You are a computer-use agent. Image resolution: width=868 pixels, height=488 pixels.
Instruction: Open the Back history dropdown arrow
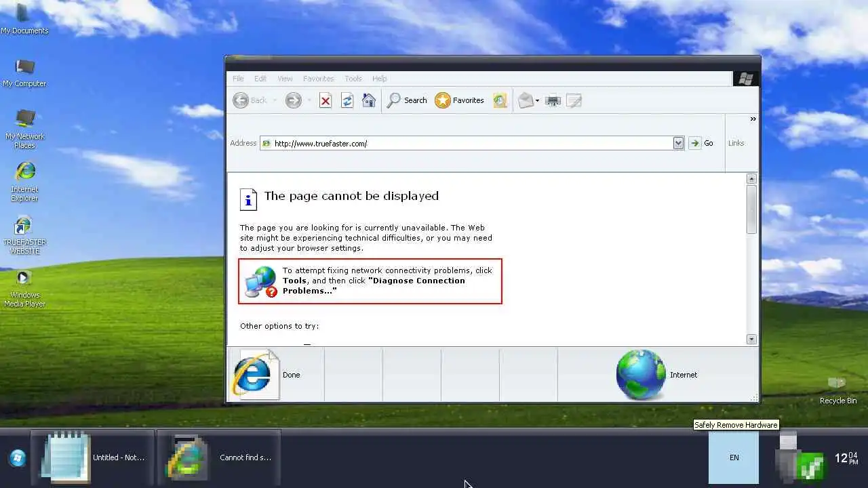tap(275, 100)
